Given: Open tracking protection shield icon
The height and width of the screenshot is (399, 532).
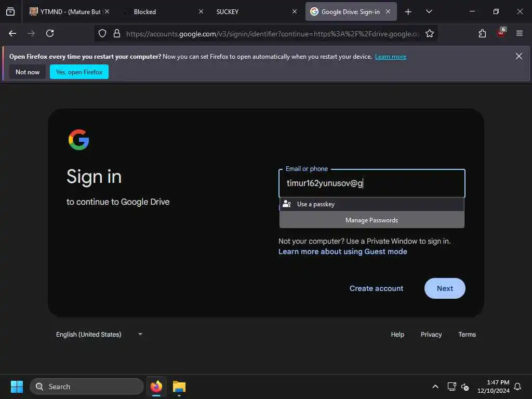Looking at the screenshot, I should pos(102,33).
